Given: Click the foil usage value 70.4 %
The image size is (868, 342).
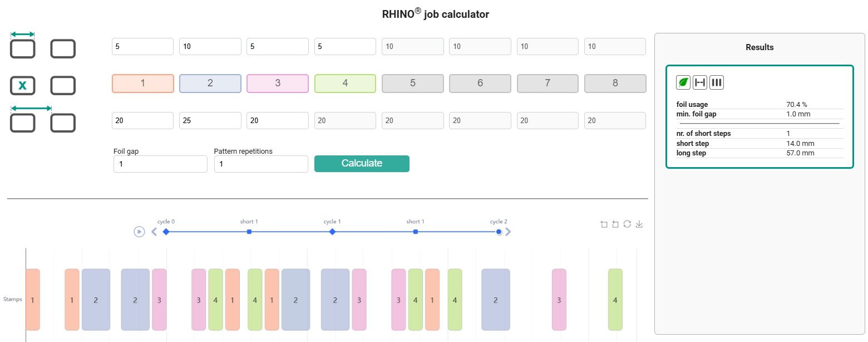Looking at the screenshot, I should 797,104.
